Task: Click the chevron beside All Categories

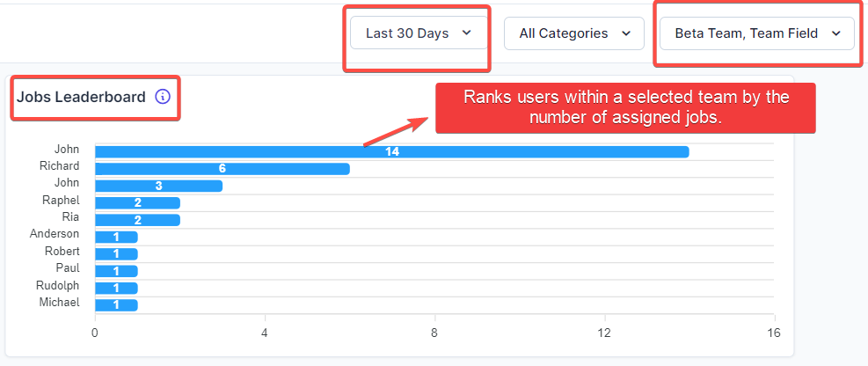Action: (626, 33)
